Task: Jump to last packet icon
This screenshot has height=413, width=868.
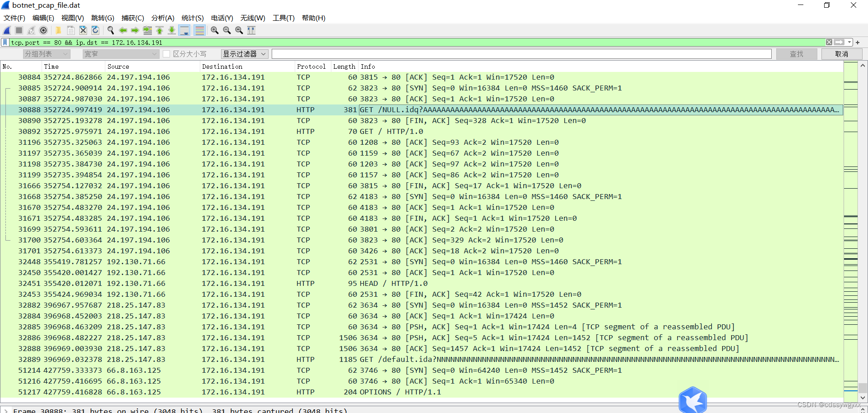Action: (x=172, y=30)
